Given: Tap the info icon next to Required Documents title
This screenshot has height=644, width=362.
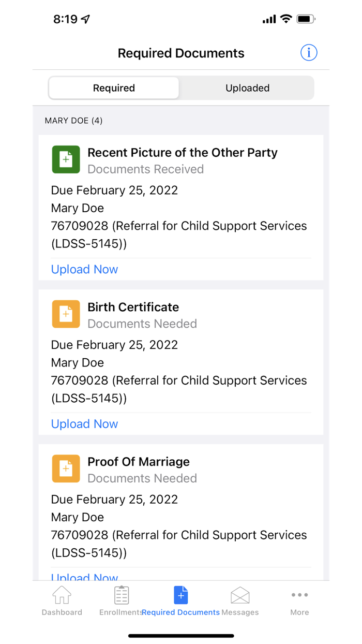Looking at the screenshot, I should 309,52.
